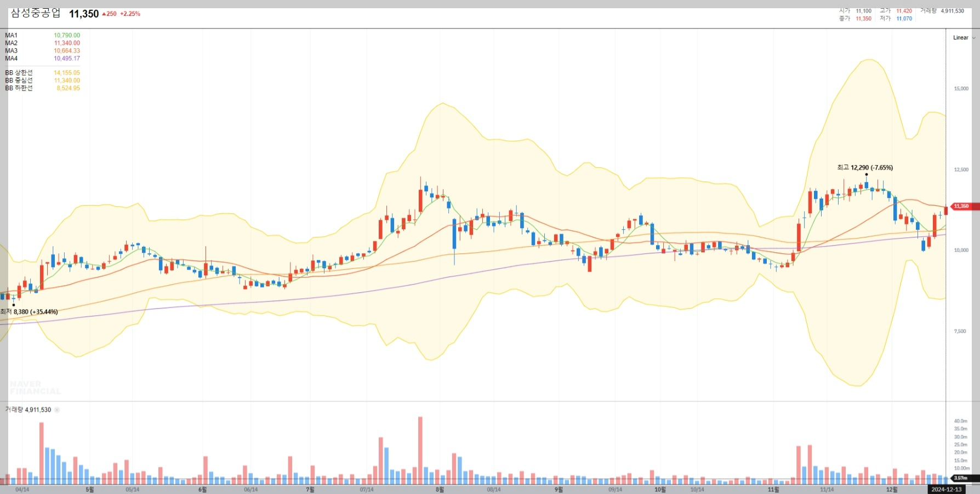Image resolution: width=980 pixels, height=494 pixels.
Task: Click the 40.0m volume axis label
Action: coord(960,421)
